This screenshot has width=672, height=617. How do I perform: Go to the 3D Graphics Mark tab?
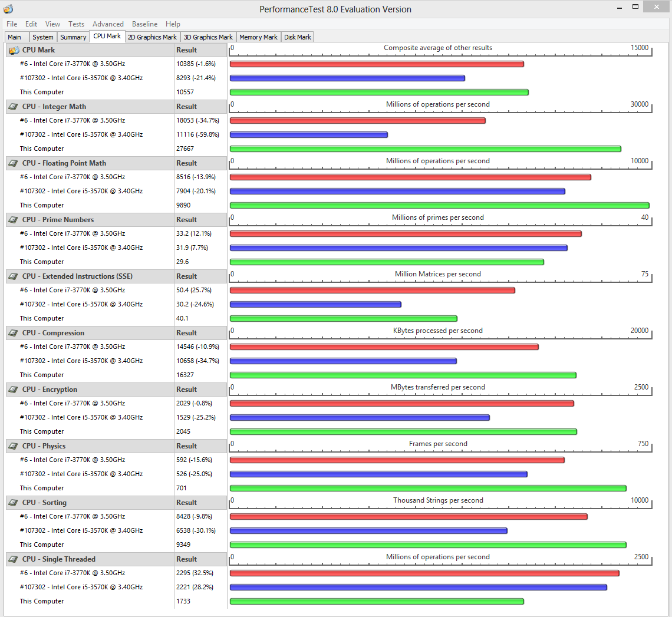click(x=208, y=37)
